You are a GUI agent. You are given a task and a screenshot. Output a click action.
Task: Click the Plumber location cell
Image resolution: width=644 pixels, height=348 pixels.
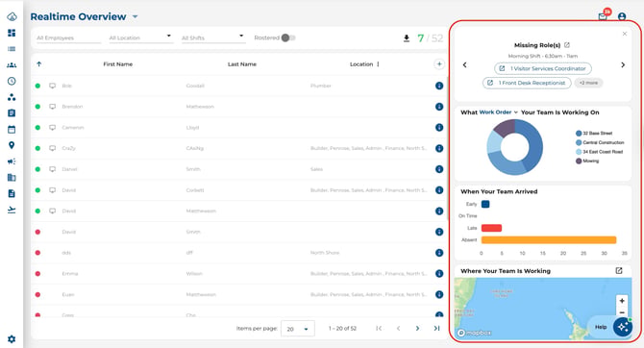(x=321, y=86)
